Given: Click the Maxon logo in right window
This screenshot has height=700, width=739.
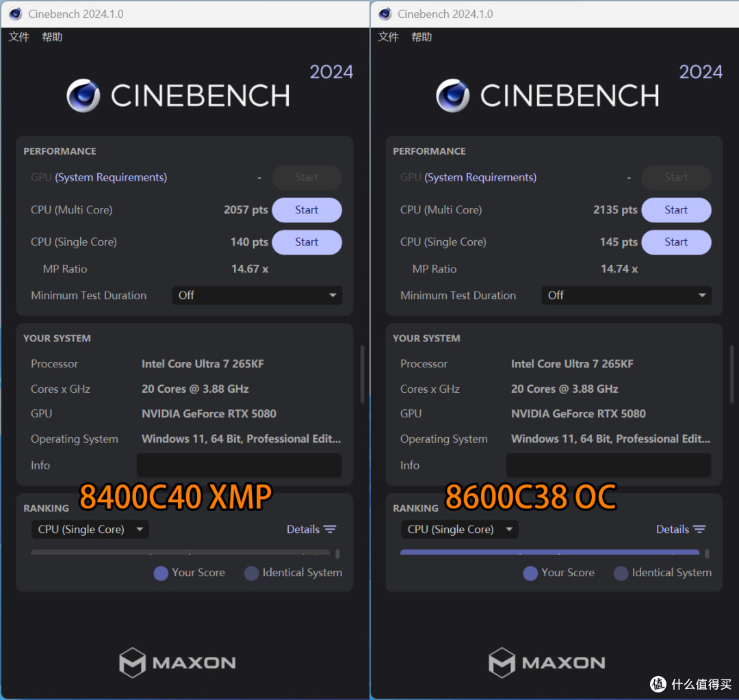Looking at the screenshot, I should (547, 662).
